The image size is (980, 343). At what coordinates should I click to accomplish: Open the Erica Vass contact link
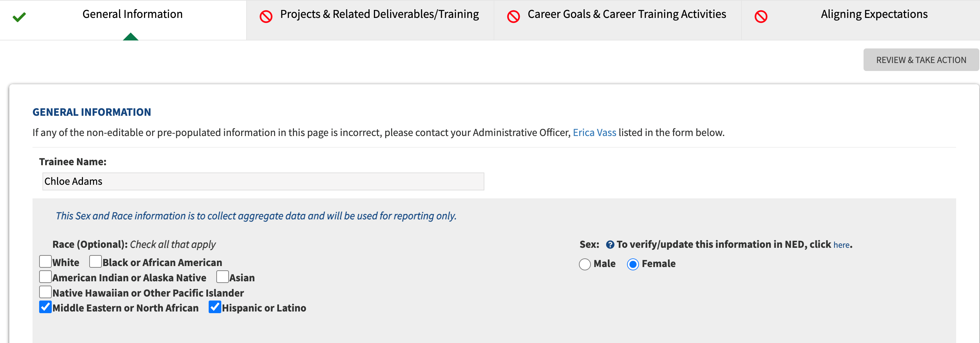pyautogui.click(x=594, y=132)
